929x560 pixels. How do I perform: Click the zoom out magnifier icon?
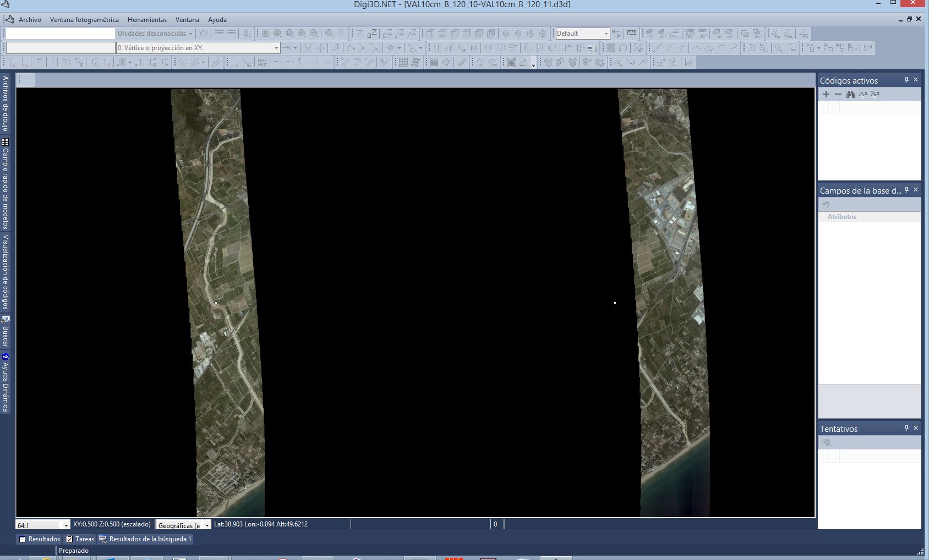point(314,34)
